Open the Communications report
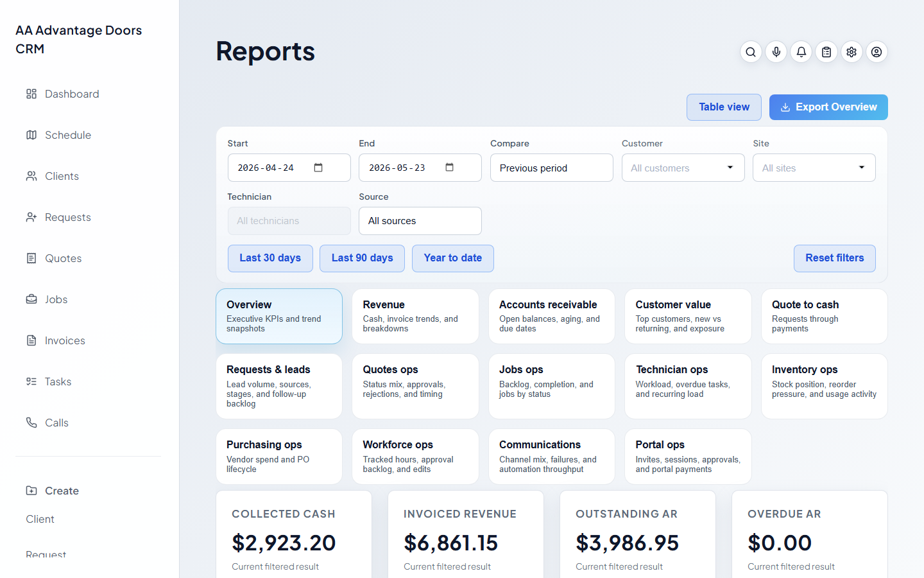 pyautogui.click(x=552, y=457)
